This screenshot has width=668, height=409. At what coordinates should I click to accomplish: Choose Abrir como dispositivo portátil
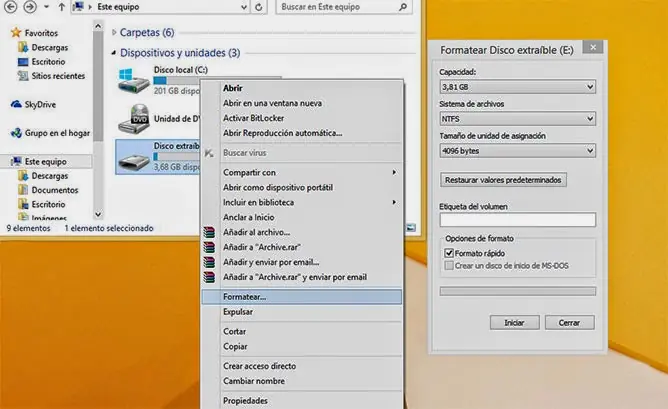click(302, 187)
